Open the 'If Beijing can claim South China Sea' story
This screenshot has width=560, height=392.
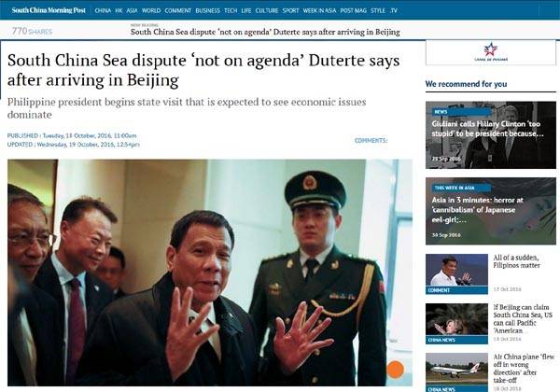[523, 319]
